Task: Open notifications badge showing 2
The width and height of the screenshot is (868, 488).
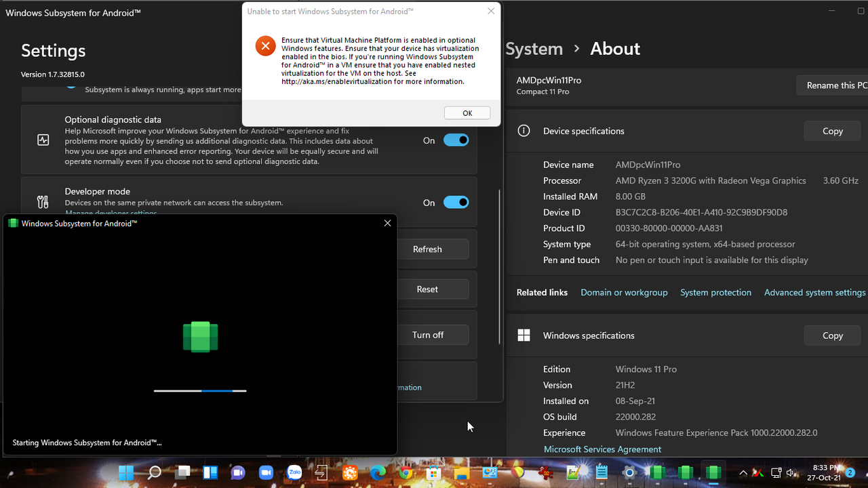Action: click(x=850, y=472)
